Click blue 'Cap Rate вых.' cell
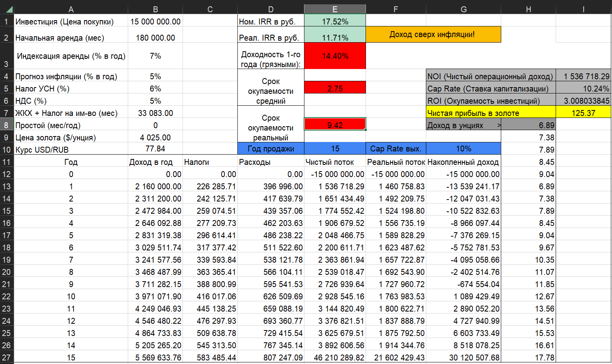Screen dimensions: 612x364 click(396, 149)
